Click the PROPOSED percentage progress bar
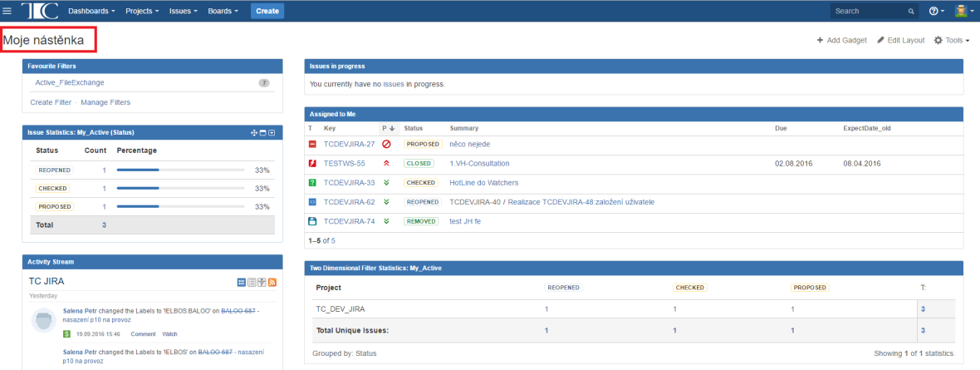The height and width of the screenshot is (370, 980). [180, 206]
